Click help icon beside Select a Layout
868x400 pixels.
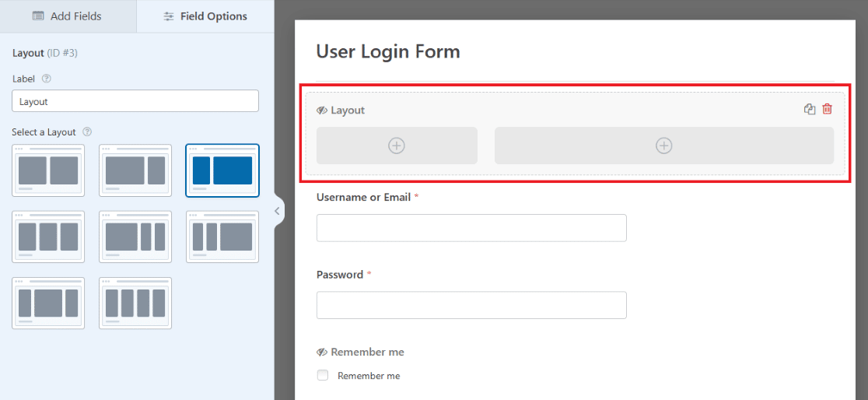(x=87, y=132)
